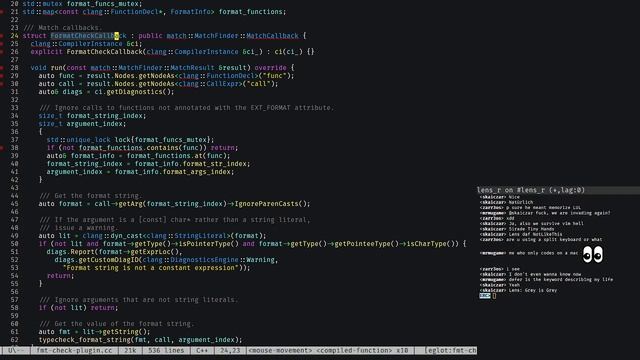Click chat message 'defer is the keyword describing my life'

[561, 280]
